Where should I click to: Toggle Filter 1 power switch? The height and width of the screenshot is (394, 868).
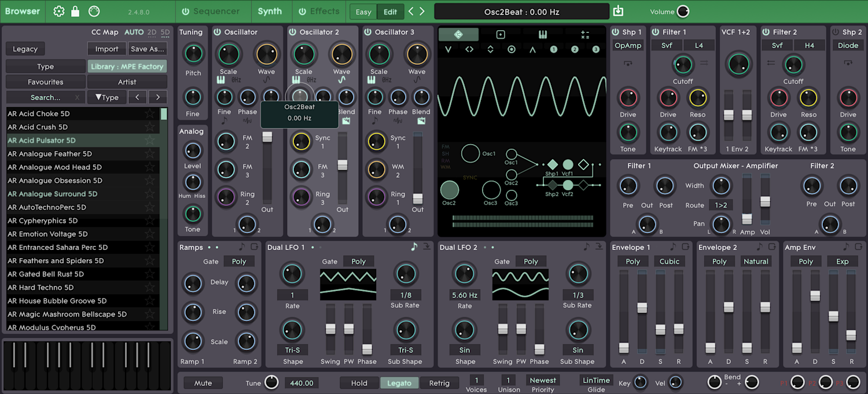[x=656, y=32]
